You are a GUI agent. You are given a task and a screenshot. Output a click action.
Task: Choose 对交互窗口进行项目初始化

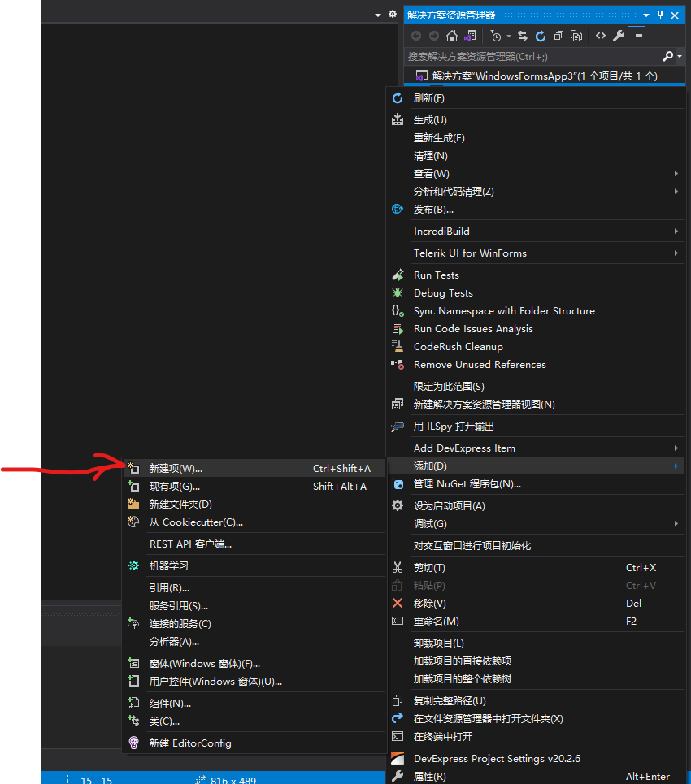536,546
